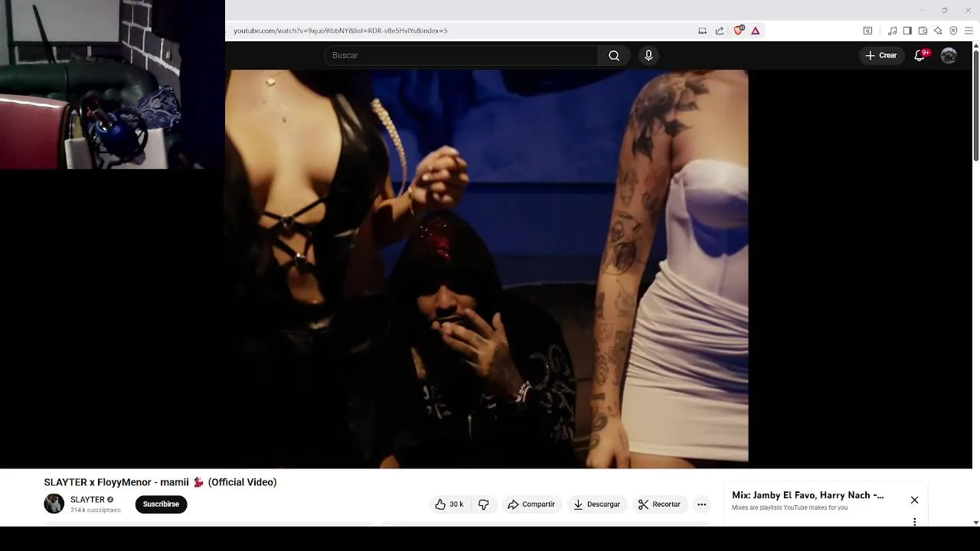Viewport: 980px width, 551px height.
Task: Open YouTube notifications bell
Action: pos(920,55)
